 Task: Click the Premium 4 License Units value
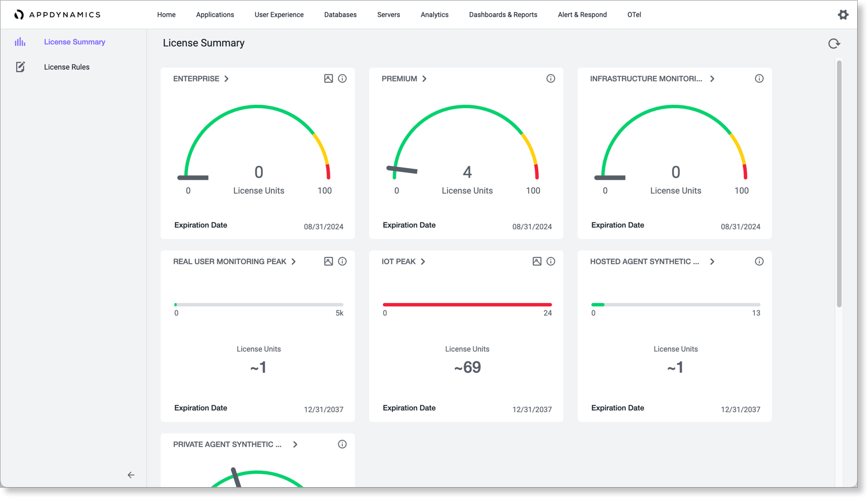pyautogui.click(x=467, y=172)
